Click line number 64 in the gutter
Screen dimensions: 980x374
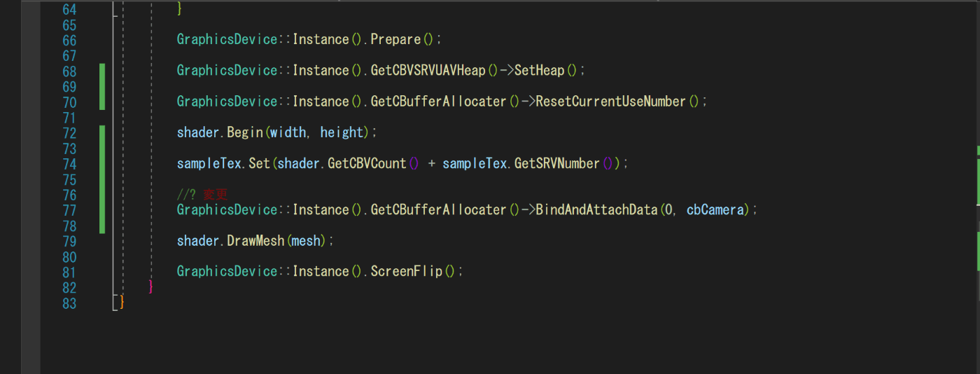tap(69, 9)
